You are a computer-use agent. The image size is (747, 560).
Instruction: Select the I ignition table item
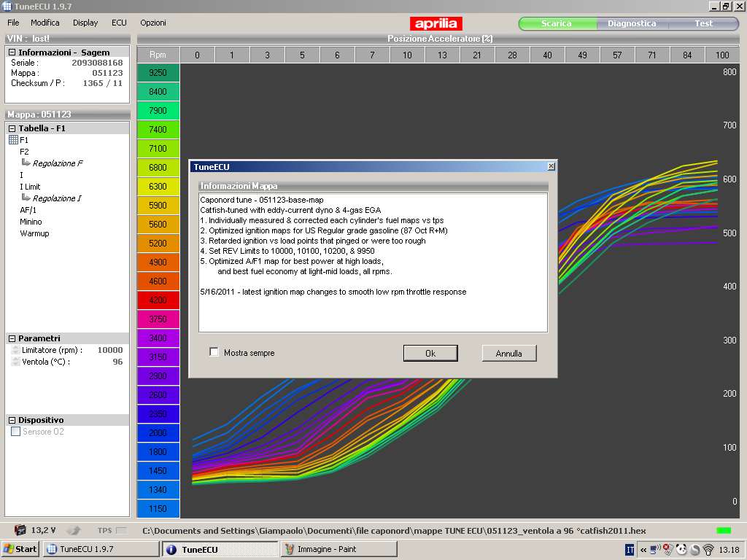click(21, 175)
